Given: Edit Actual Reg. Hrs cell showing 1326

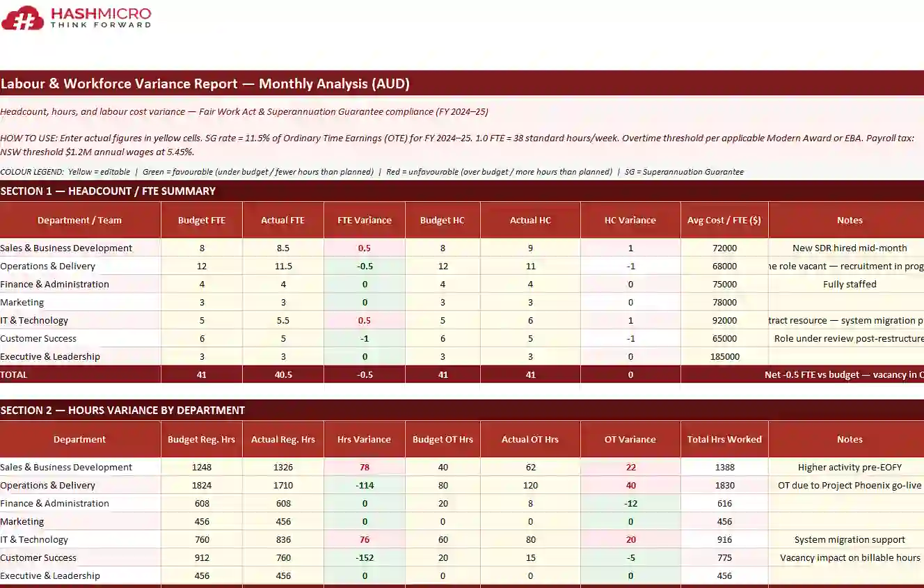Looking at the screenshot, I should pyautogui.click(x=282, y=468).
